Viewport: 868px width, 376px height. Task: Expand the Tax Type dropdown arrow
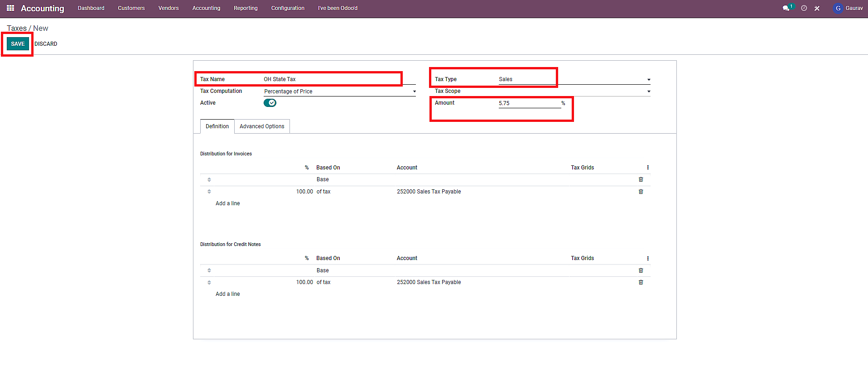coord(649,80)
